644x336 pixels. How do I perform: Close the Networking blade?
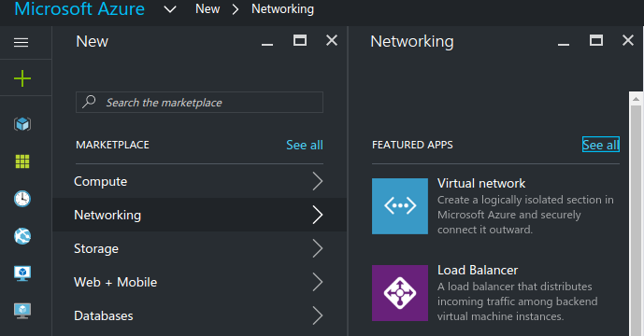click(x=627, y=40)
